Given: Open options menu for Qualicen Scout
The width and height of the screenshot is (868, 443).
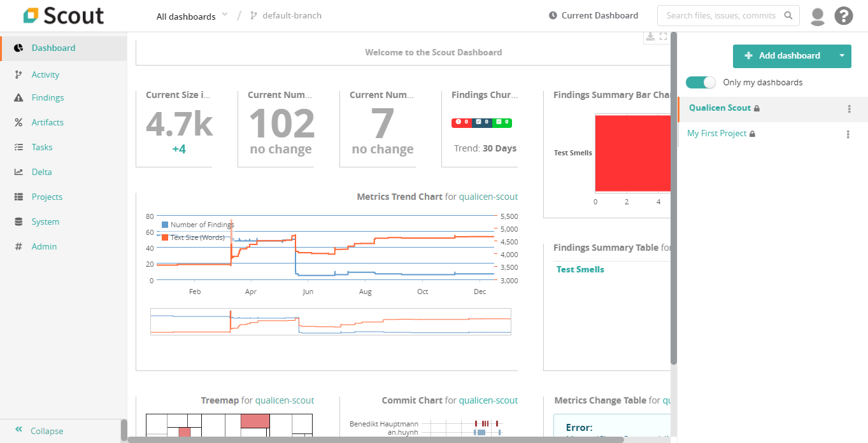Looking at the screenshot, I should pyautogui.click(x=849, y=109).
